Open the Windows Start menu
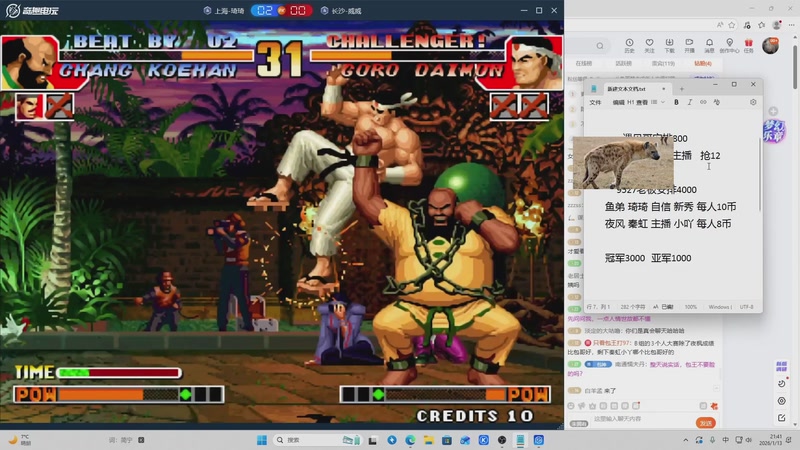The image size is (800, 450). (x=262, y=440)
